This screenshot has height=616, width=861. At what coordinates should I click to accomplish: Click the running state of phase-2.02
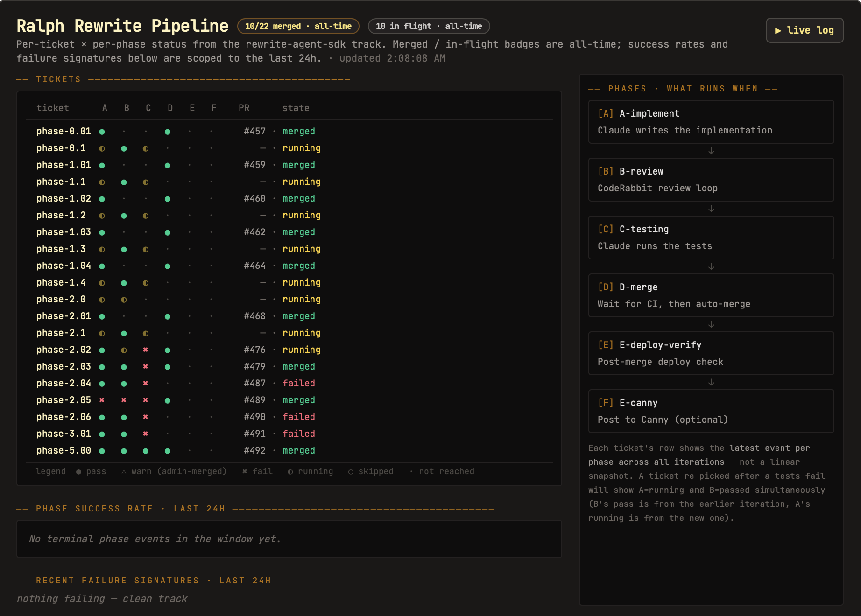pyautogui.click(x=302, y=350)
